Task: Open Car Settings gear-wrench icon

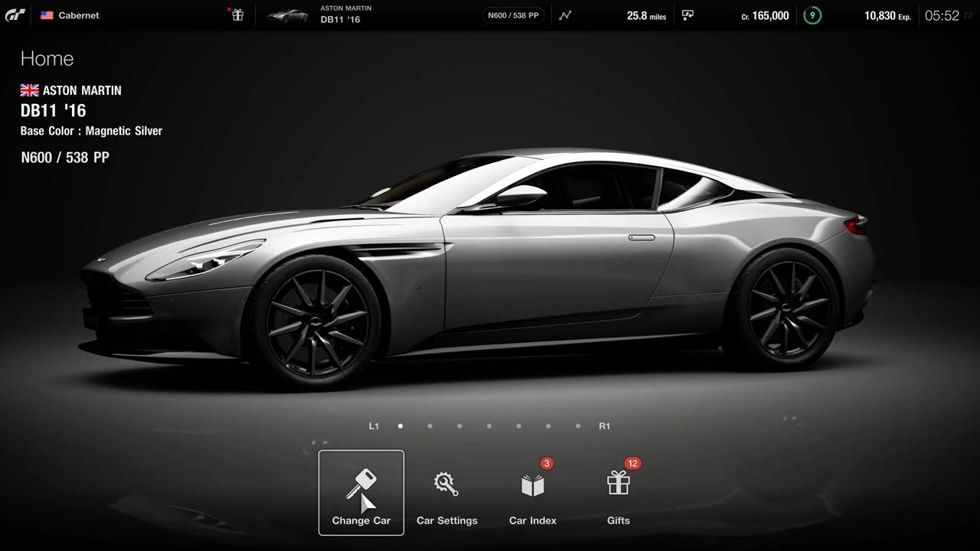Action: [x=446, y=485]
